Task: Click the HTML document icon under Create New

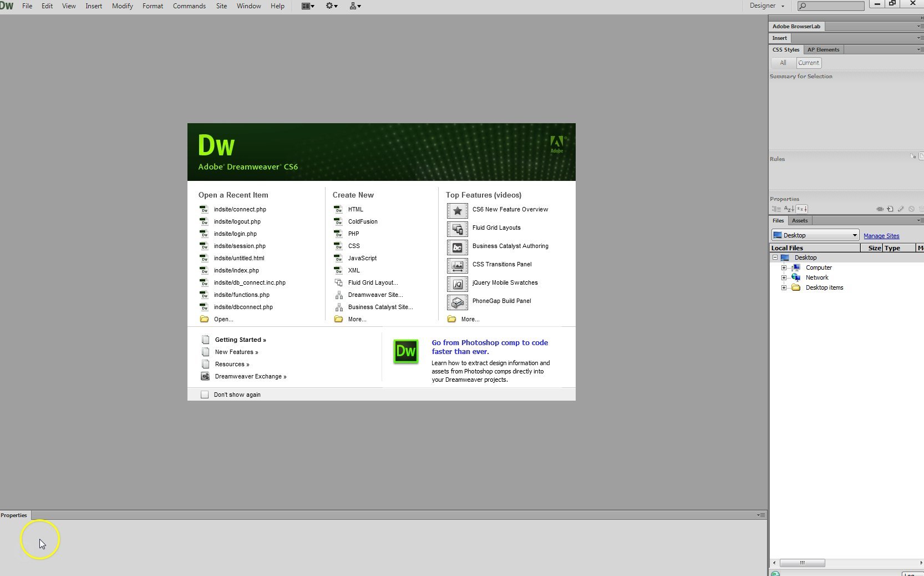Action: pos(338,209)
